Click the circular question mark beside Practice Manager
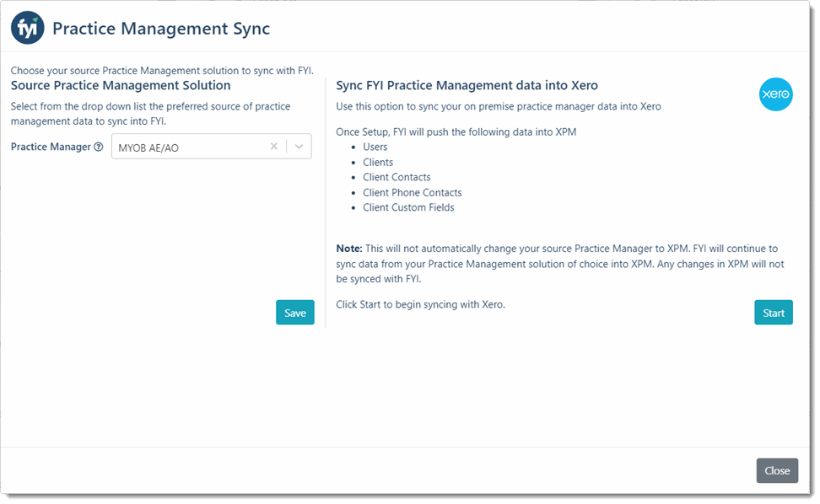820x504 pixels. click(100, 147)
